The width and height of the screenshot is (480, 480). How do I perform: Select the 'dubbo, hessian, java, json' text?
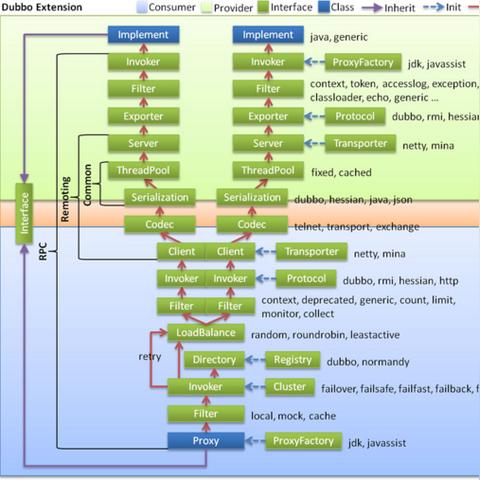(353, 200)
